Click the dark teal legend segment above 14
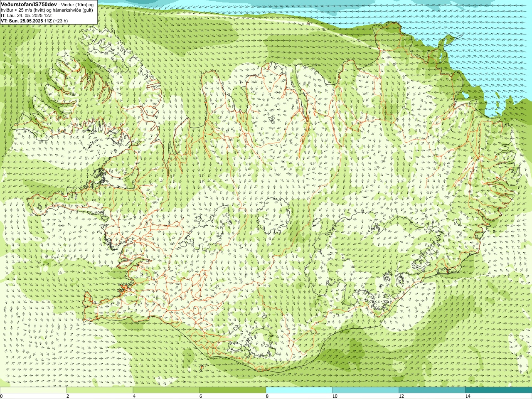This screenshot has height=399, width=532. [x=499, y=390]
